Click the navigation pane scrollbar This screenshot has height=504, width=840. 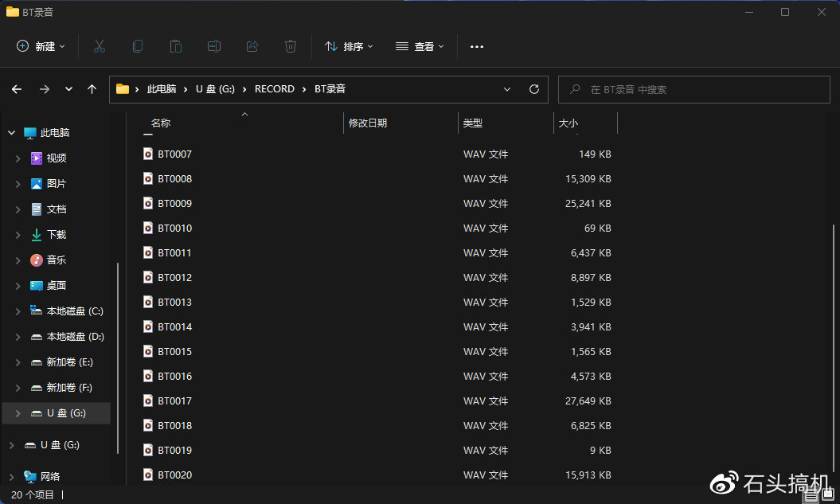(117, 359)
